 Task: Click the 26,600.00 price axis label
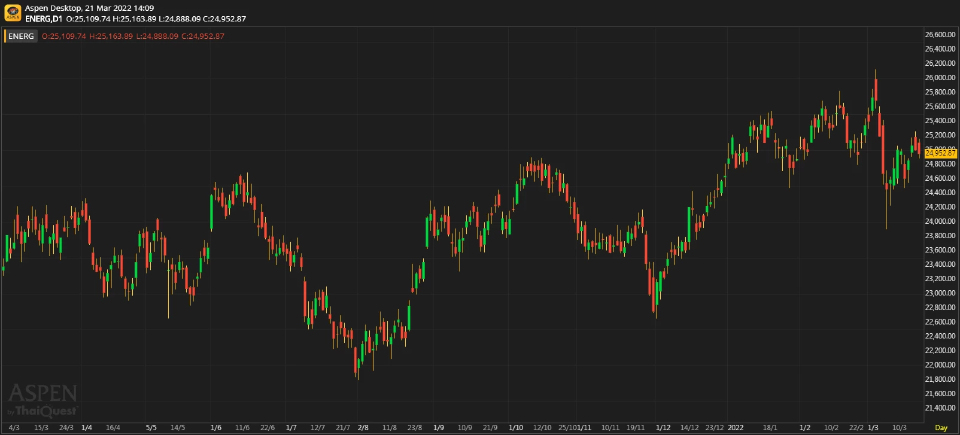point(940,34)
